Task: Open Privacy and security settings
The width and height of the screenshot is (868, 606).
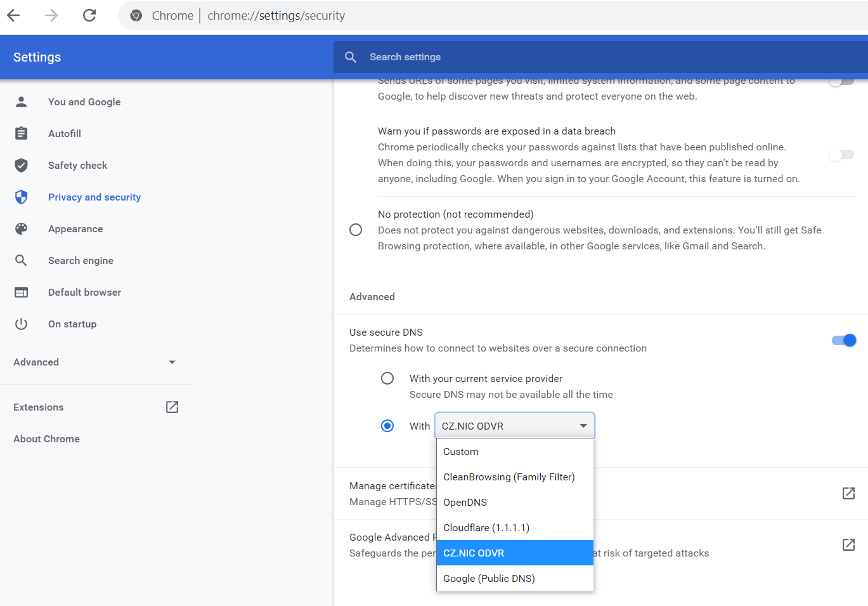Action: (94, 197)
